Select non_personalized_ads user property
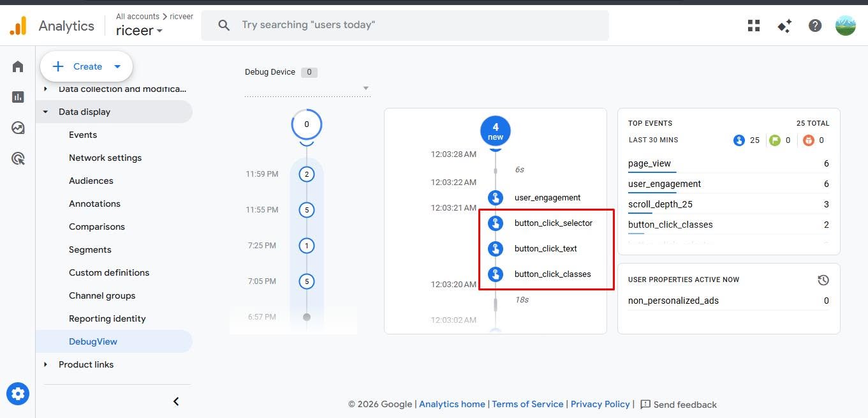 click(x=728, y=301)
